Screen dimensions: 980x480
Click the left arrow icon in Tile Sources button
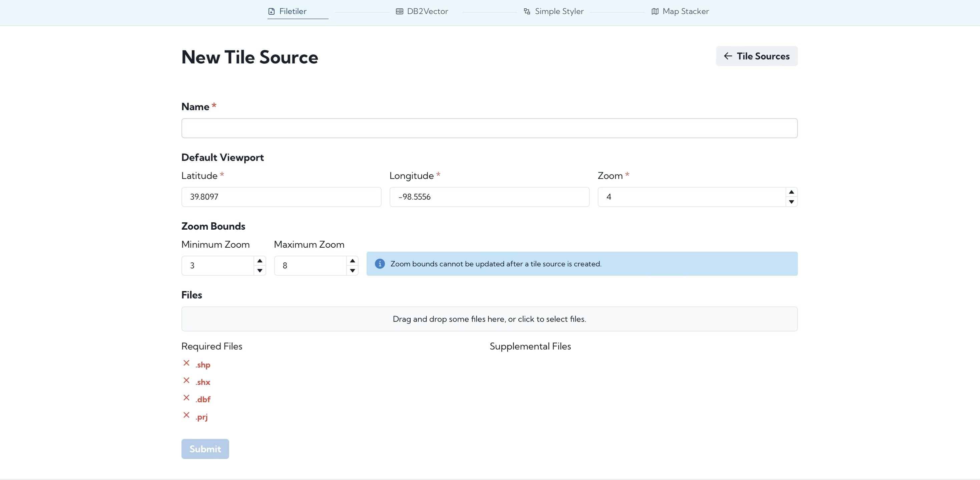coord(728,56)
